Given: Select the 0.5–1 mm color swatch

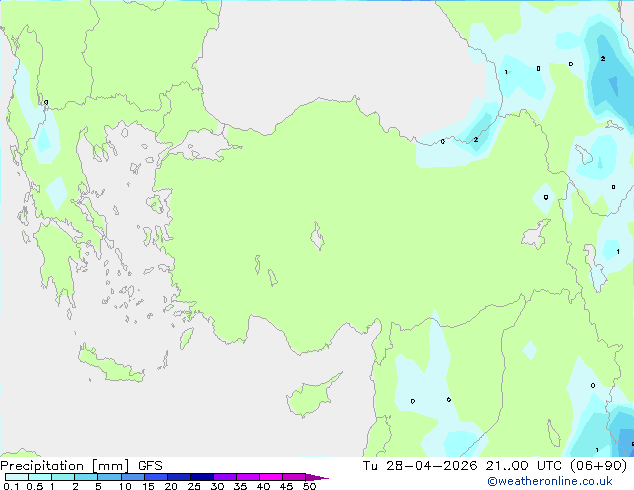Looking at the screenshot, I should (x=40, y=477).
